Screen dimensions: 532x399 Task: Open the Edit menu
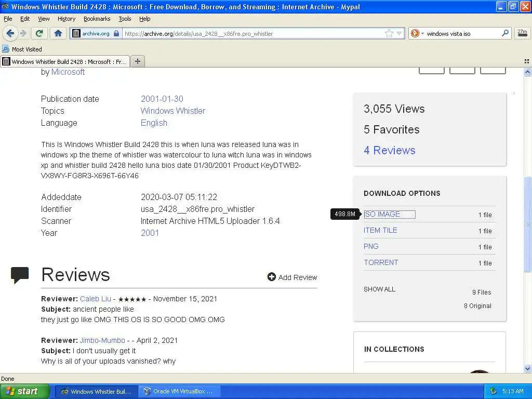pos(25,19)
